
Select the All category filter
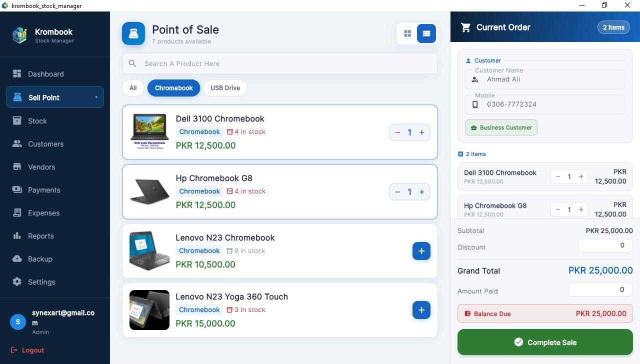point(133,88)
